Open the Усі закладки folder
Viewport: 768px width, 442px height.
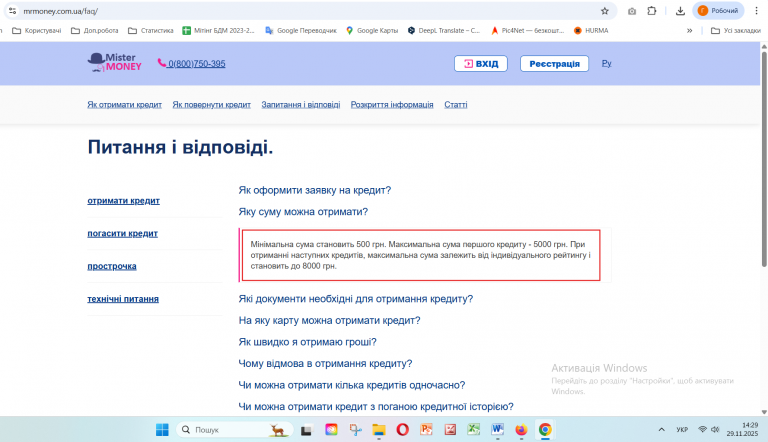[x=736, y=30]
